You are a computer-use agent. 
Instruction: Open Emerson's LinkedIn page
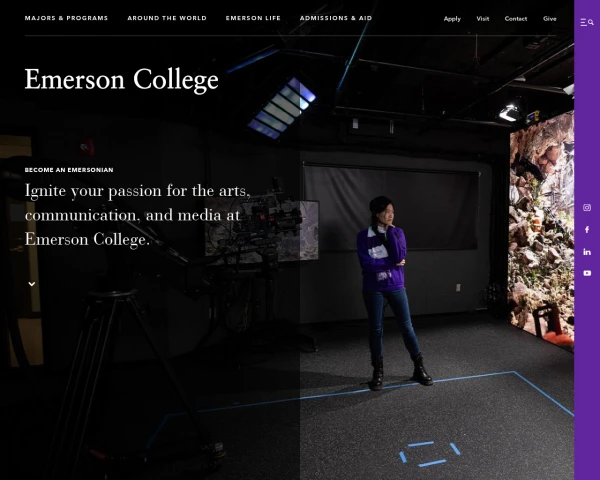[587, 251]
